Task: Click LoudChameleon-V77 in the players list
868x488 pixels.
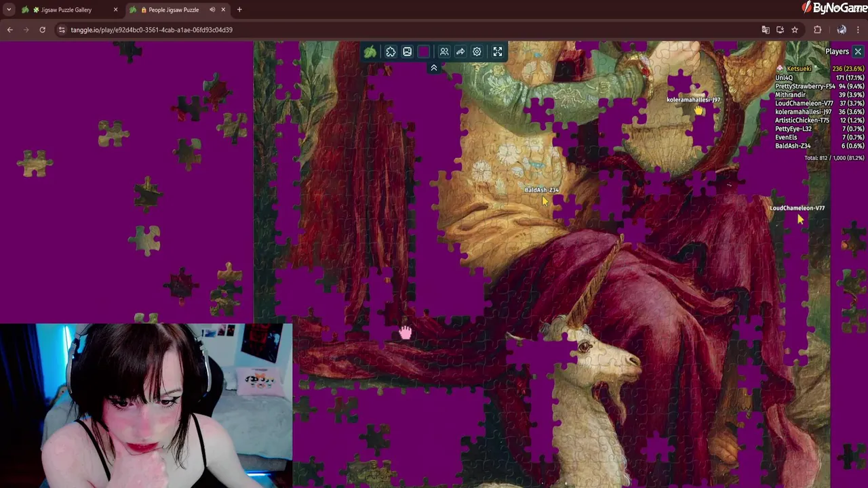Action: 804,103
